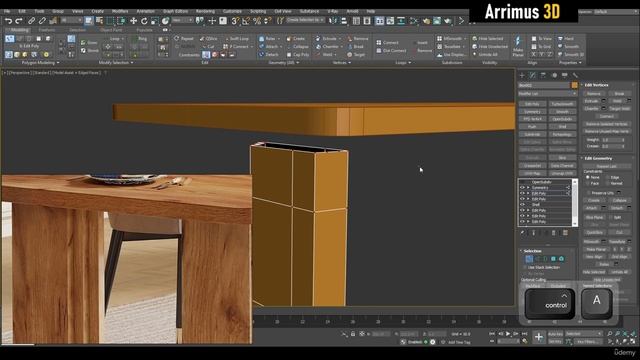Open the Utilities command panel

pyautogui.click(x=575, y=75)
